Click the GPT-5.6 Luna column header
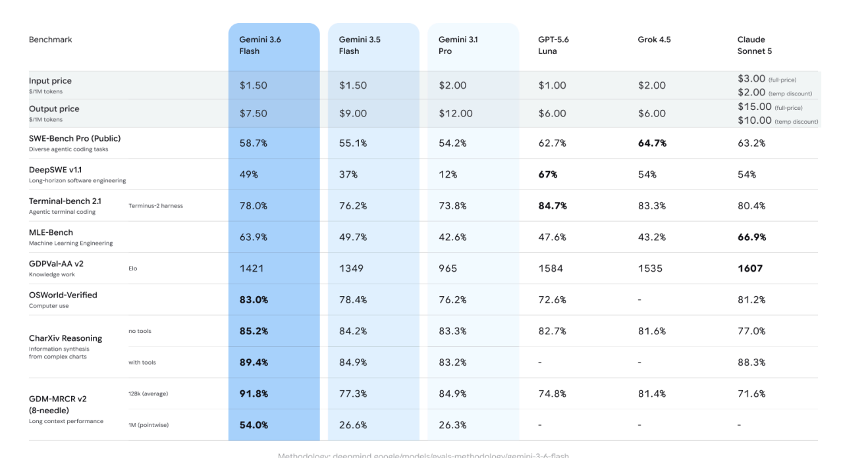The height and width of the screenshot is (458, 868). click(x=553, y=45)
